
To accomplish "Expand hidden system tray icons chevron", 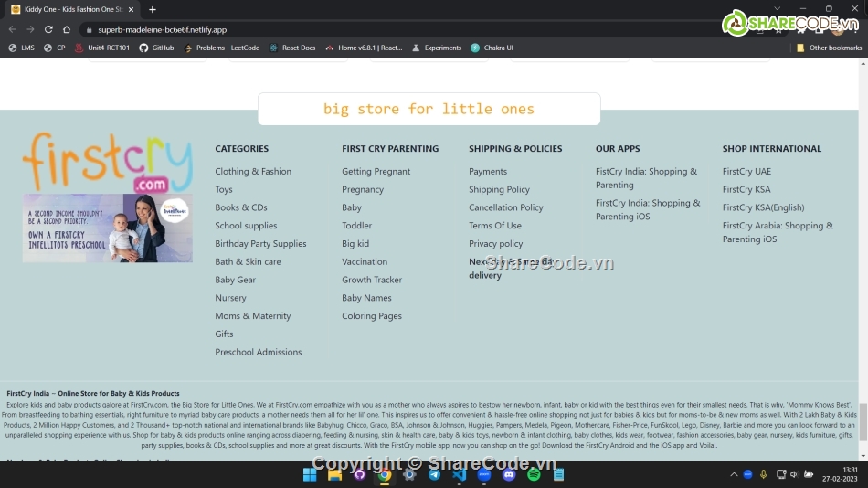I will point(733,474).
